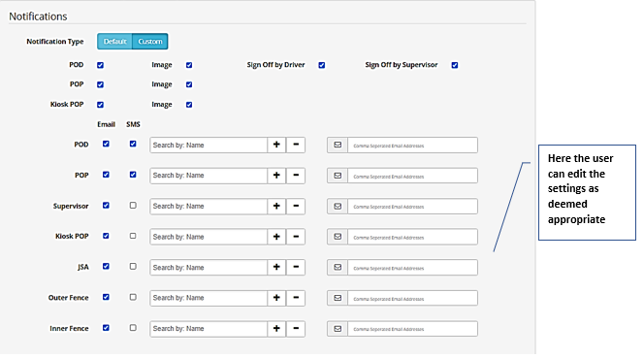Toggle Email checkbox for JSA row
Image resolution: width=644 pixels, height=358 pixels.
click(106, 267)
